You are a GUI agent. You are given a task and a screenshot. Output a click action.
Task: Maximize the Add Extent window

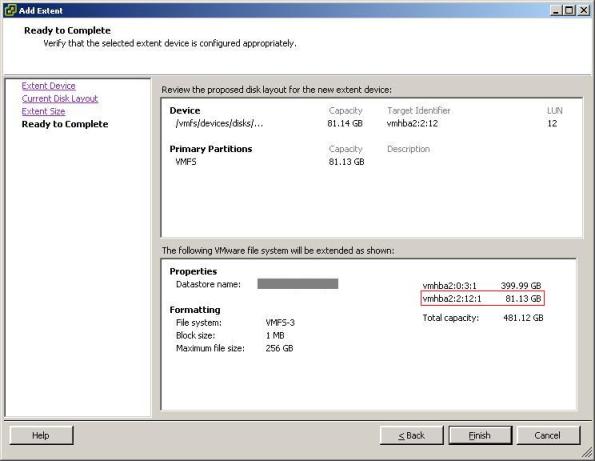point(570,10)
